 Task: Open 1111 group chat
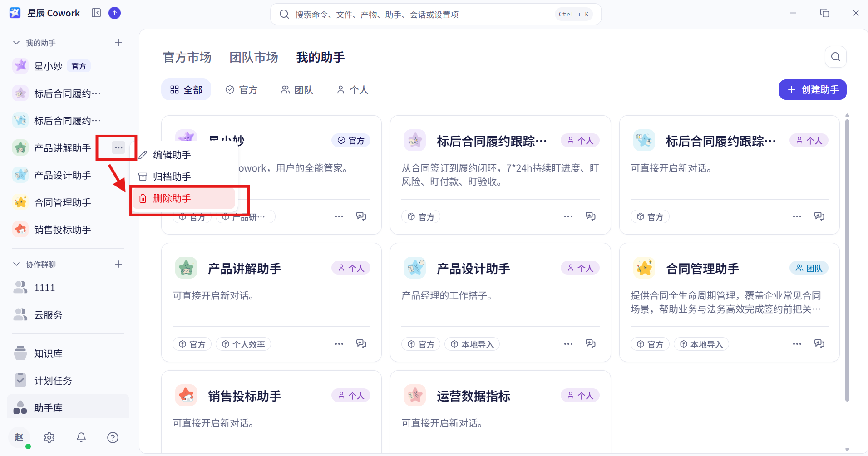(x=68, y=287)
